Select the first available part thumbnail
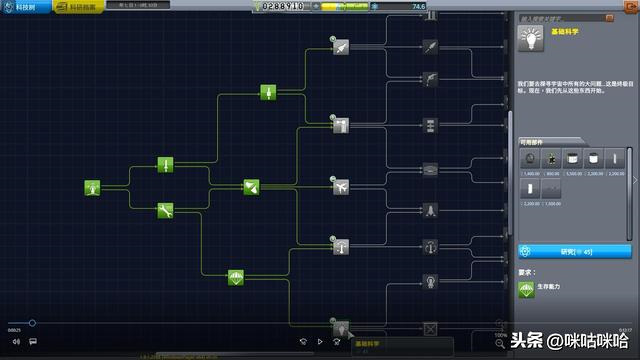This screenshot has height=360, width=640. pos(530,159)
